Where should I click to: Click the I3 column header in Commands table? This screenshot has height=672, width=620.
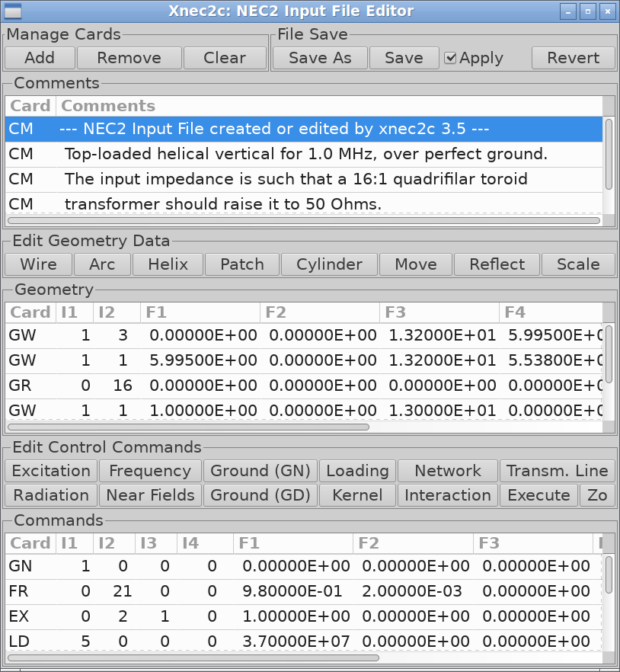click(156, 543)
